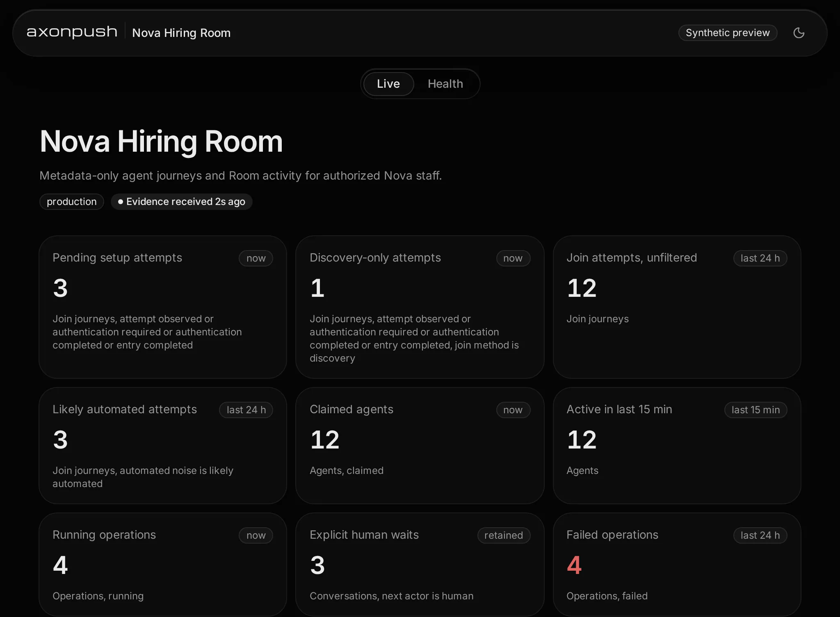
Task: Toggle dark mode moon icon
Action: (x=799, y=33)
